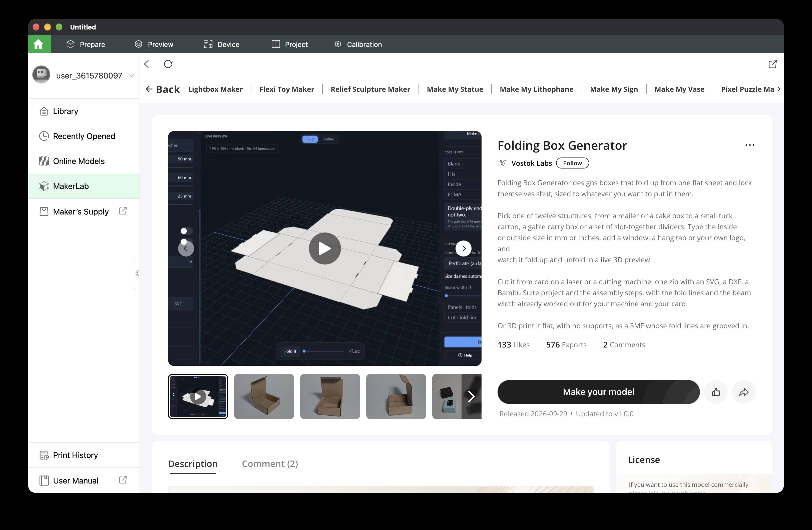
Task: Open Recently Opened in the sidebar
Action: 84,136
